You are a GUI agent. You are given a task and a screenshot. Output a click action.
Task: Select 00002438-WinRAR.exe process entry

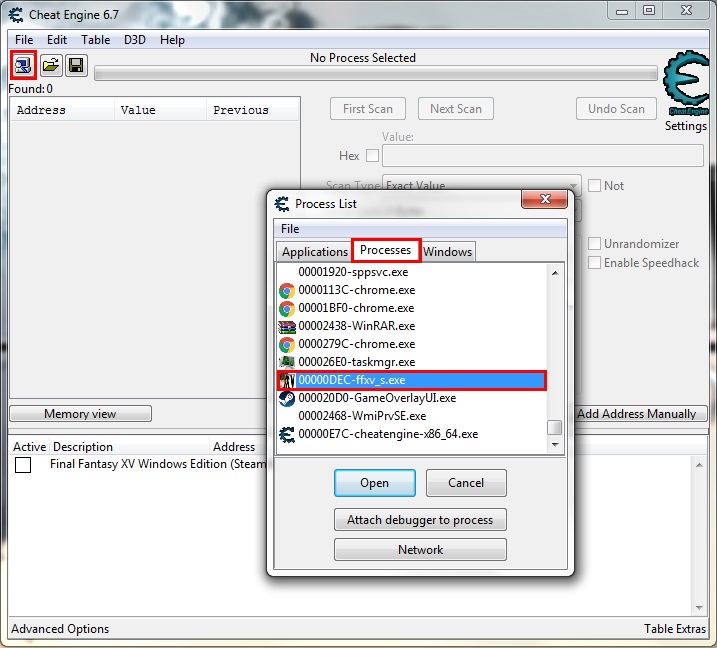coord(412,327)
